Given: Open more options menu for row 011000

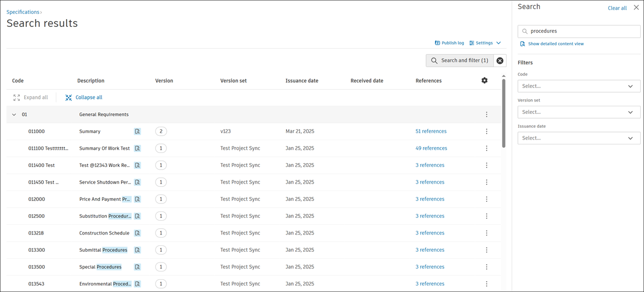Looking at the screenshot, I should (487, 132).
